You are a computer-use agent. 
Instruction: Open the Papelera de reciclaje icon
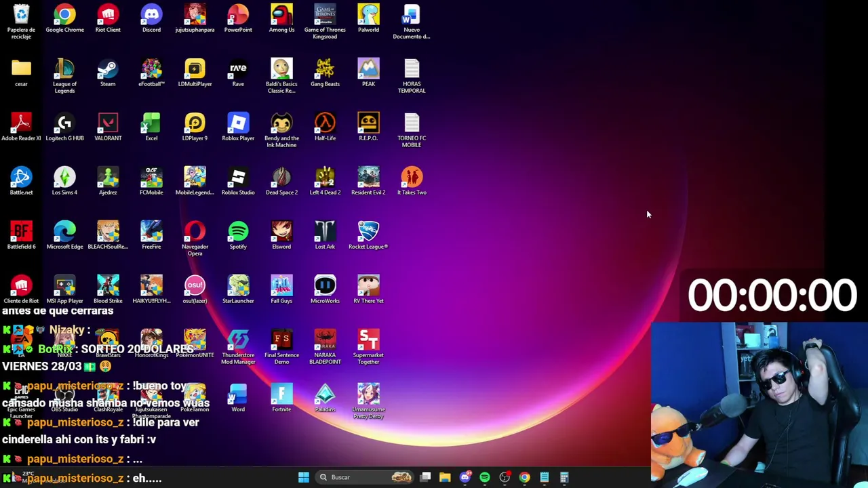(x=21, y=20)
